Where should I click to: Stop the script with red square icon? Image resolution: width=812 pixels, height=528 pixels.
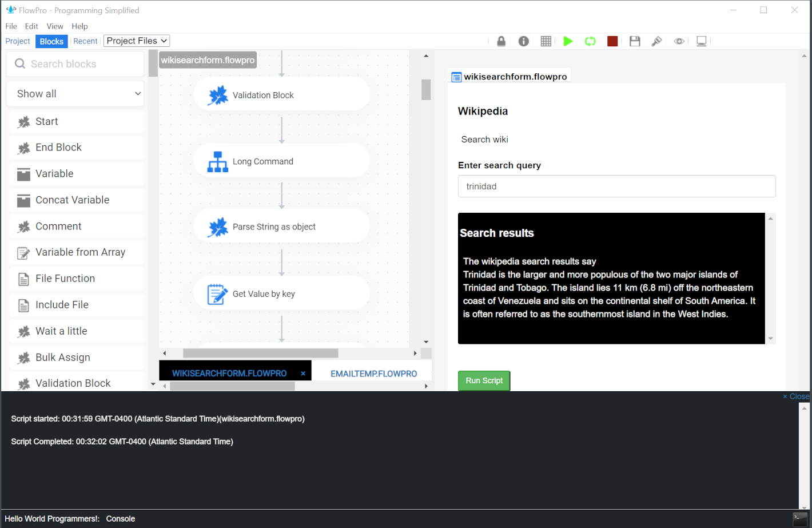click(x=612, y=41)
